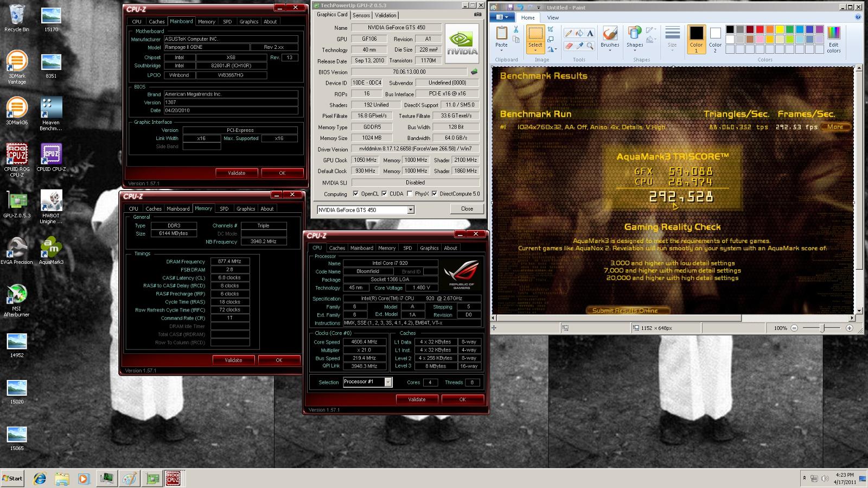Open 3DMark06 desktop shortcut
The image size is (868, 488).
[17, 111]
